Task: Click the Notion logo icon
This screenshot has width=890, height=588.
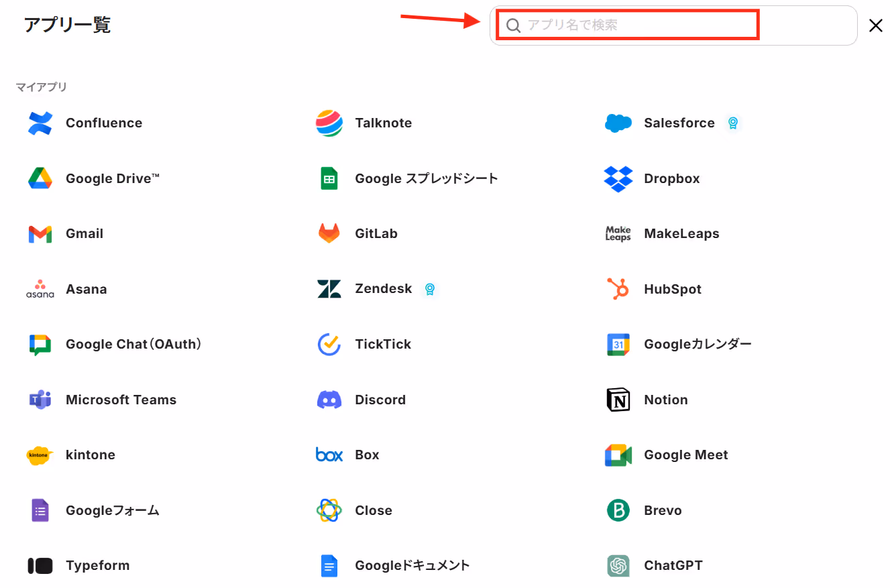Action: (618, 400)
